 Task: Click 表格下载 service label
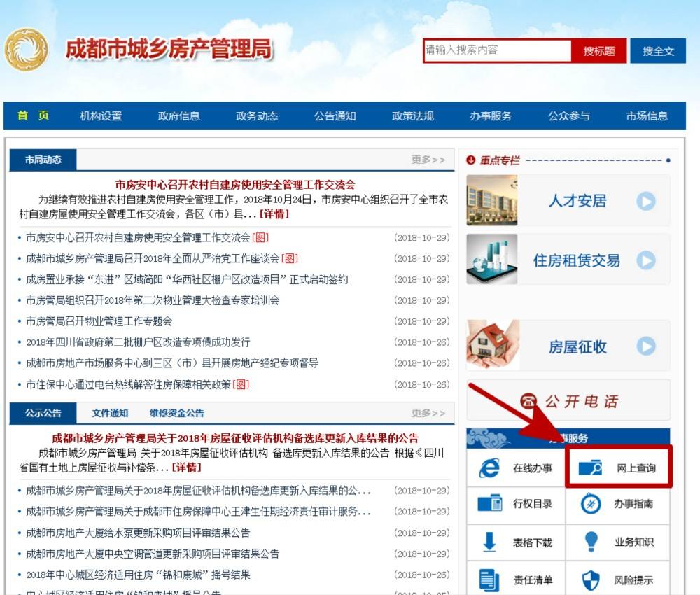pos(533,542)
